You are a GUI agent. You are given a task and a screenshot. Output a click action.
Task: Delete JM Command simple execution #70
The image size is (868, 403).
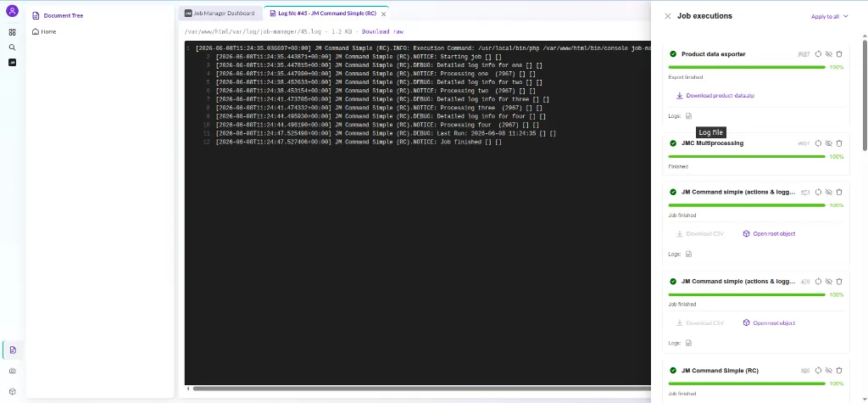click(x=839, y=281)
